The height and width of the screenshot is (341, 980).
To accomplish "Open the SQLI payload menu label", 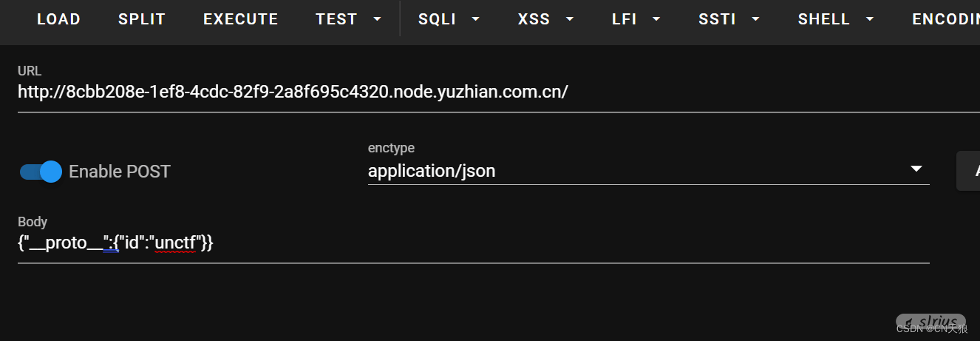I will (x=437, y=19).
